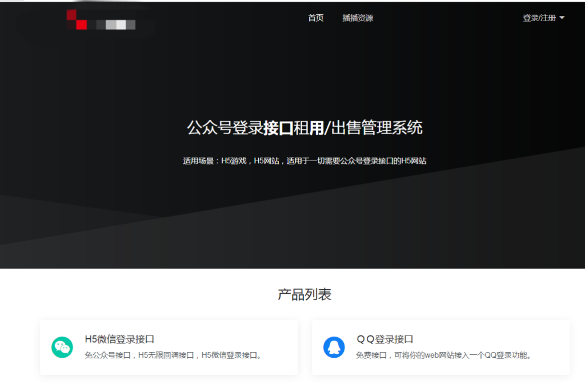The height and width of the screenshot is (392, 585).
Task: Select the 首页 menu item
Action: pyautogui.click(x=315, y=18)
